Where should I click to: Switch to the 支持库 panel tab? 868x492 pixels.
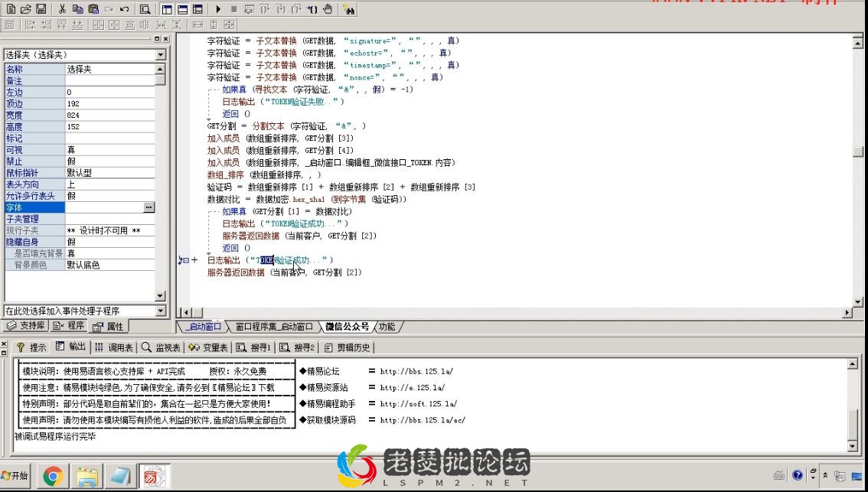(27, 326)
